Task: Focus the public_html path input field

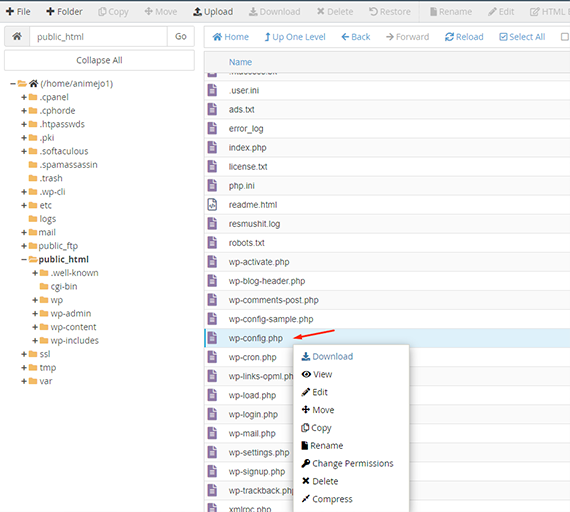Action: tap(98, 36)
